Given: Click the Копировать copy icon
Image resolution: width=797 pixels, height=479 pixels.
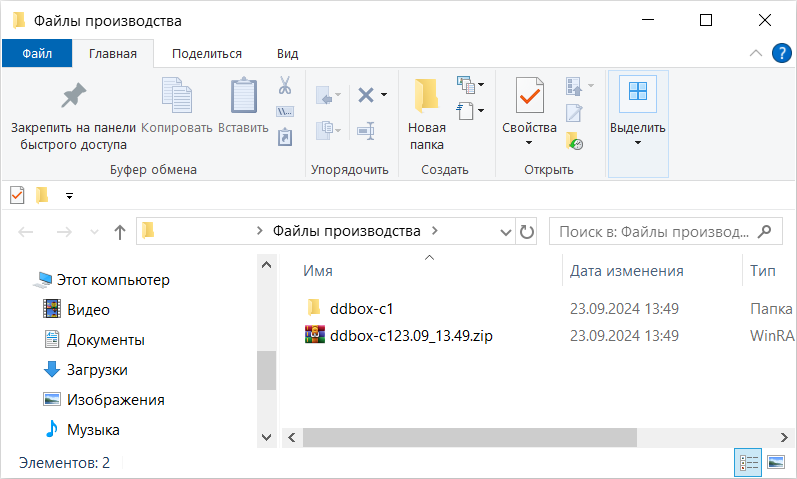Looking at the screenshot, I should [176, 95].
